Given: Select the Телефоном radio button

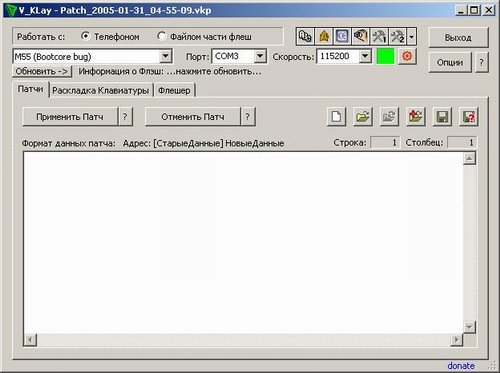Looking at the screenshot, I should coord(85,36).
